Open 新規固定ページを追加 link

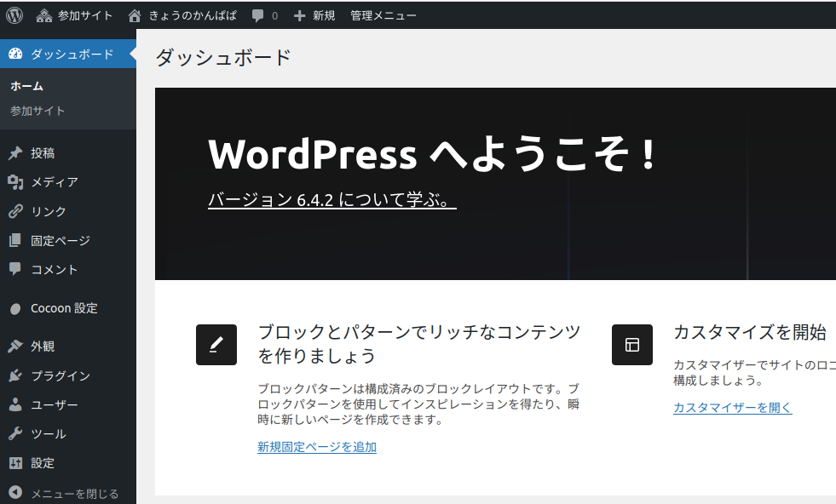coord(316,446)
